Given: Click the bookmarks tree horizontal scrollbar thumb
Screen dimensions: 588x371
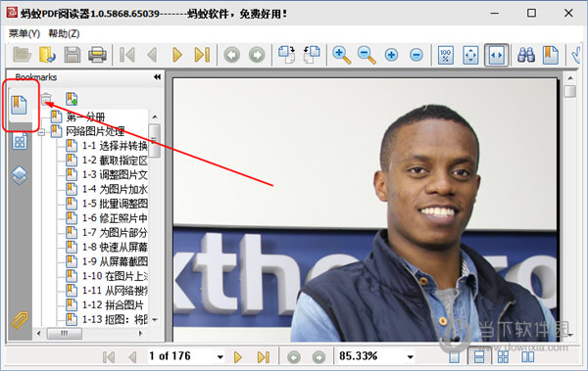Looking at the screenshot, I should (x=64, y=333).
